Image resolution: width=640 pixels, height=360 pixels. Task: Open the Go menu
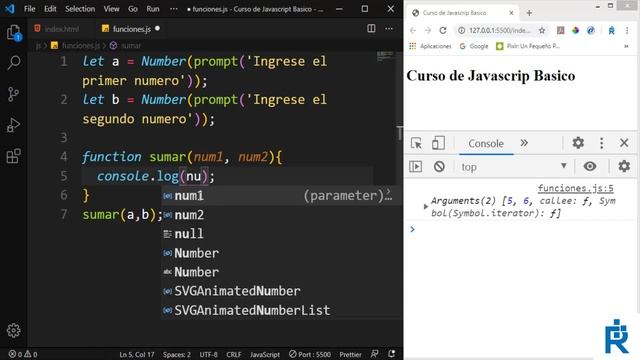click(x=133, y=9)
